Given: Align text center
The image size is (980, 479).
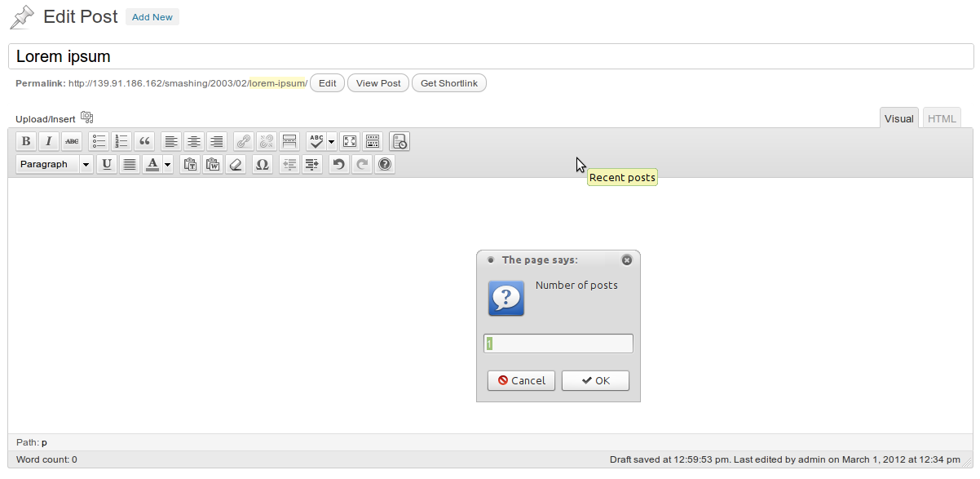Looking at the screenshot, I should (x=194, y=141).
